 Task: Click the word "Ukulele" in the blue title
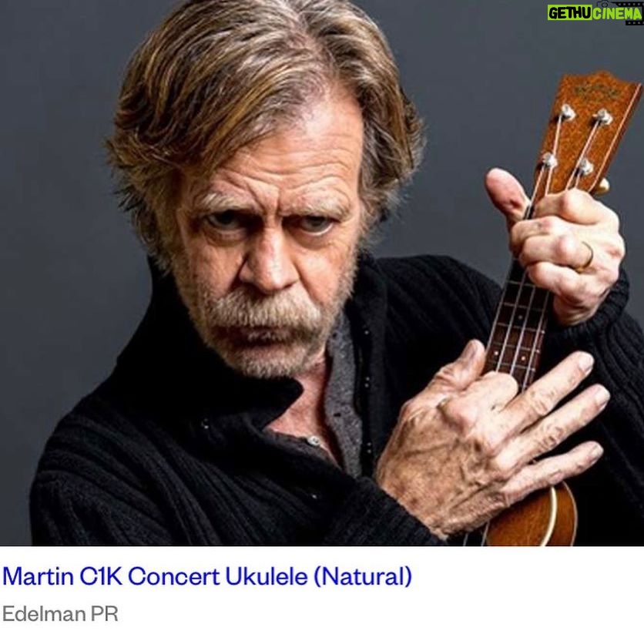point(266,576)
